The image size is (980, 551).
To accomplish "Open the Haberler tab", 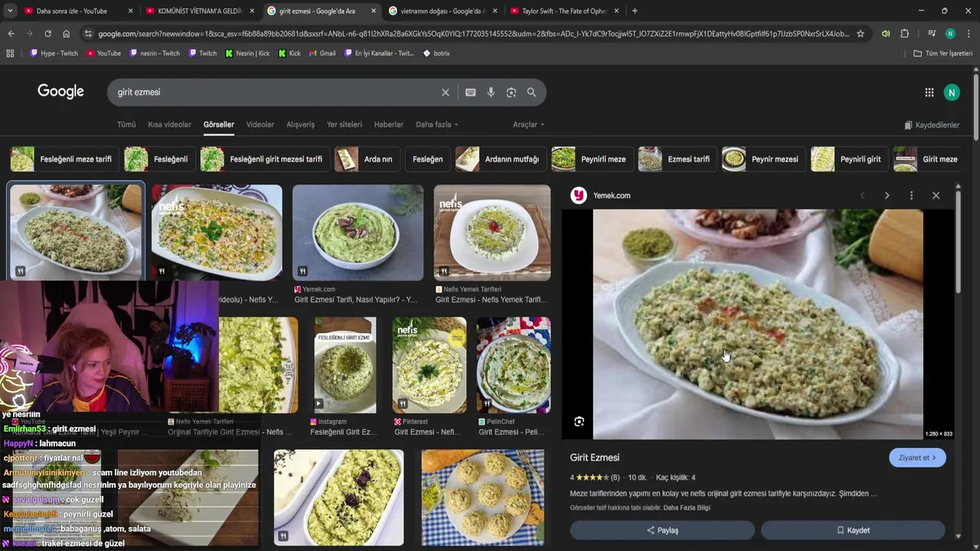I will tap(388, 125).
